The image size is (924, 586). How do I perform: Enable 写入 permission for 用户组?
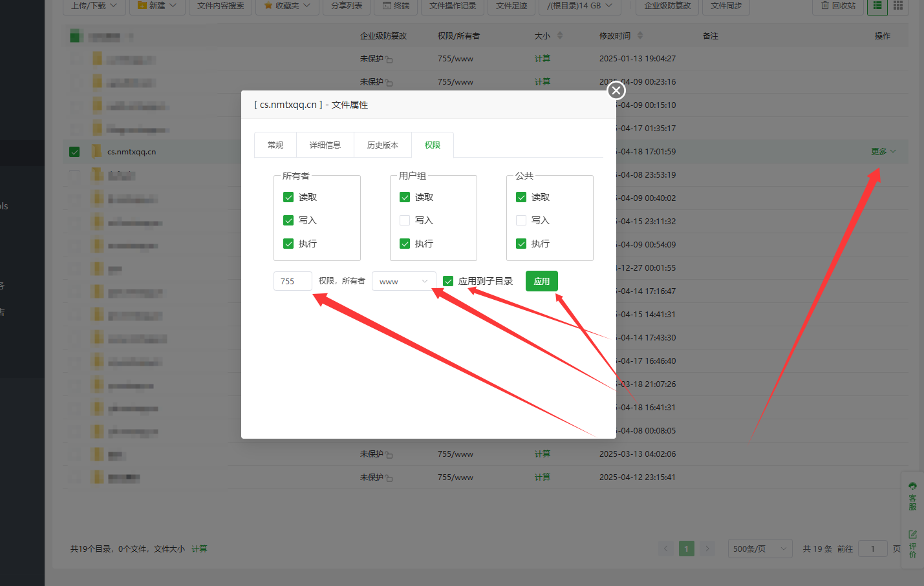pyautogui.click(x=405, y=220)
